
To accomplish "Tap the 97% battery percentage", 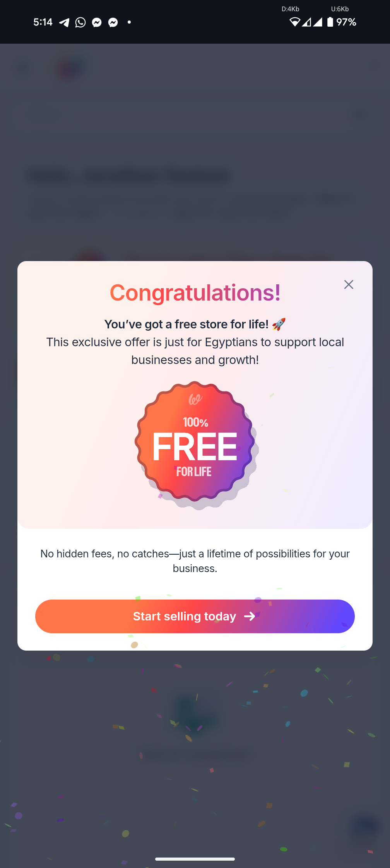I will pos(346,22).
